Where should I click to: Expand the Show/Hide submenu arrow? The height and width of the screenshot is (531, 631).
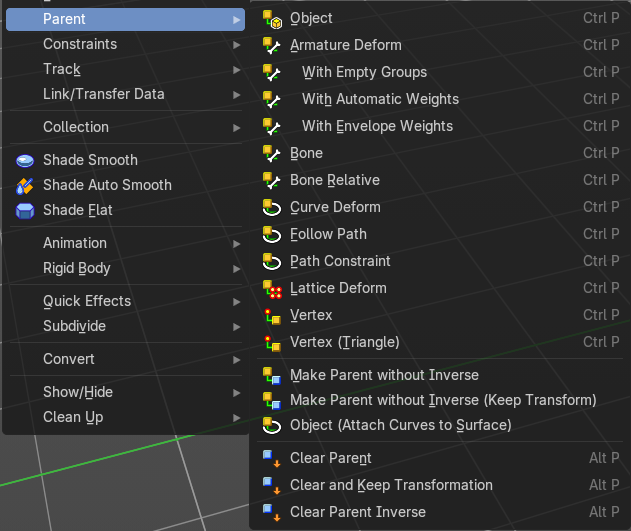(237, 393)
